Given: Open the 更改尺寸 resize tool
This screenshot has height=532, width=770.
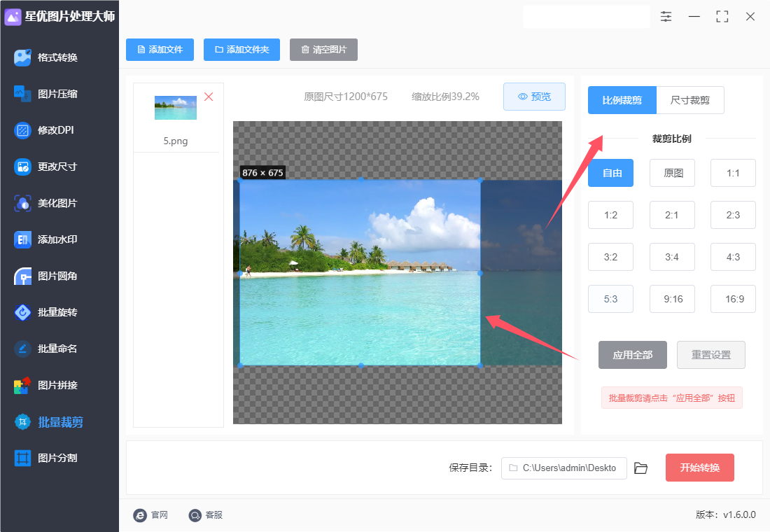Looking at the screenshot, I should (x=47, y=167).
